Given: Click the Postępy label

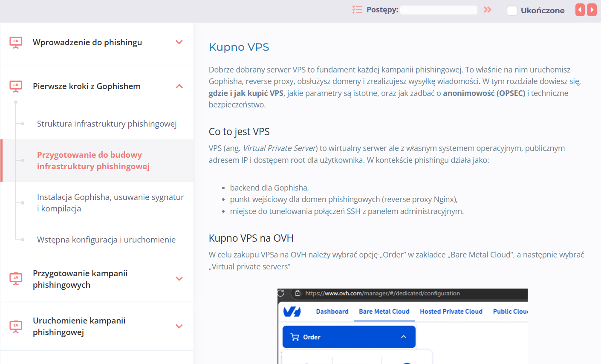Looking at the screenshot, I should pos(382,10).
